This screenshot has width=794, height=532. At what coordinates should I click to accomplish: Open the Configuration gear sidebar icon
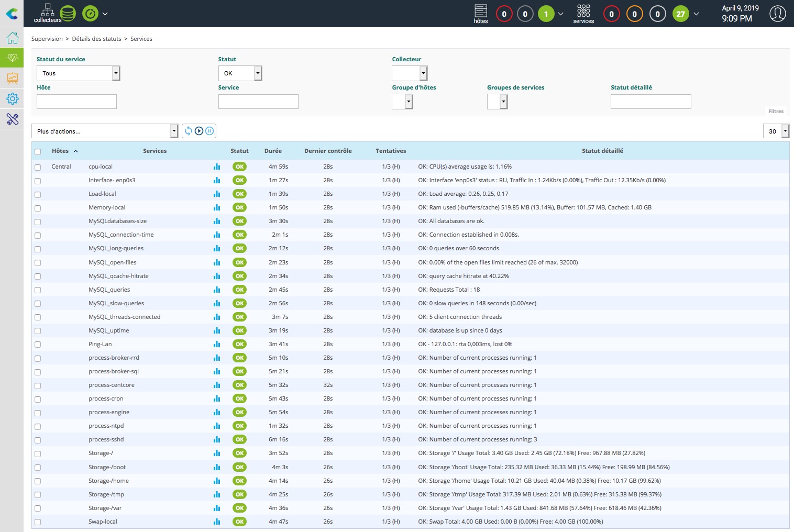click(x=13, y=98)
